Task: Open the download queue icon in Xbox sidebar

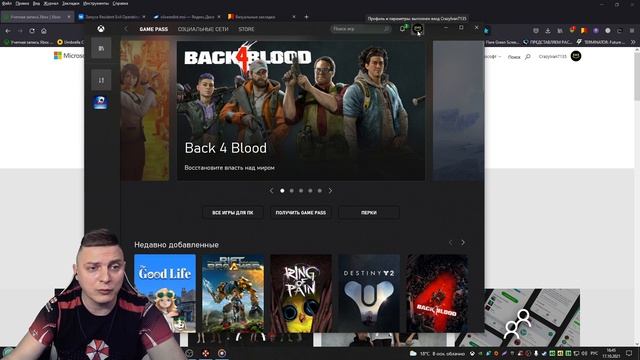Action: click(101, 80)
